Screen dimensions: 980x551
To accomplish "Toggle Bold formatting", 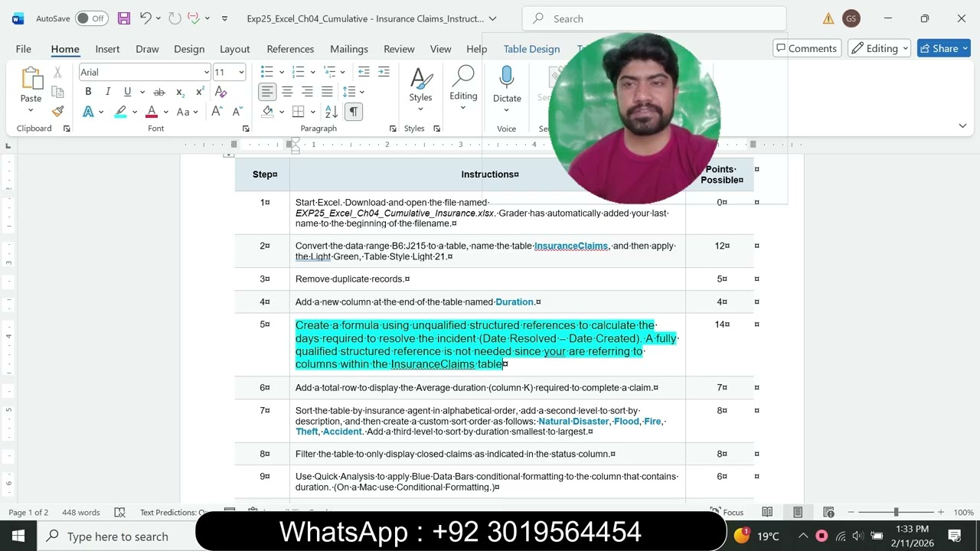I will tap(88, 92).
